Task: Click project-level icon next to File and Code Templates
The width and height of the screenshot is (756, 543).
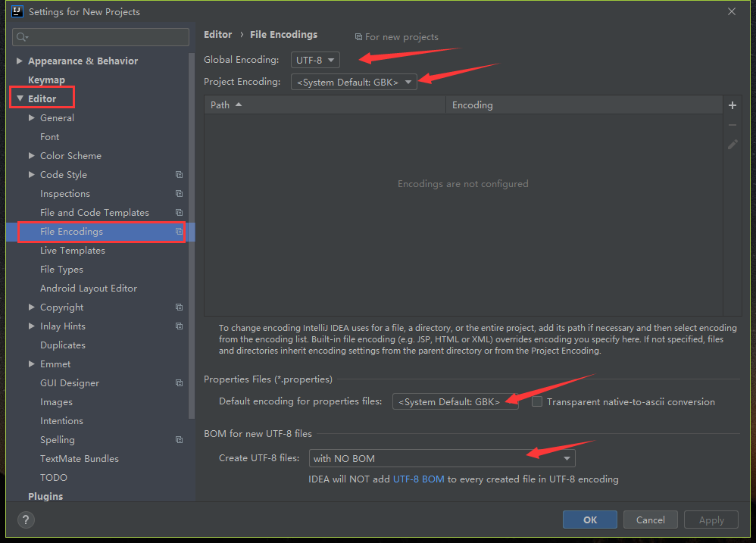Action: [x=179, y=212]
